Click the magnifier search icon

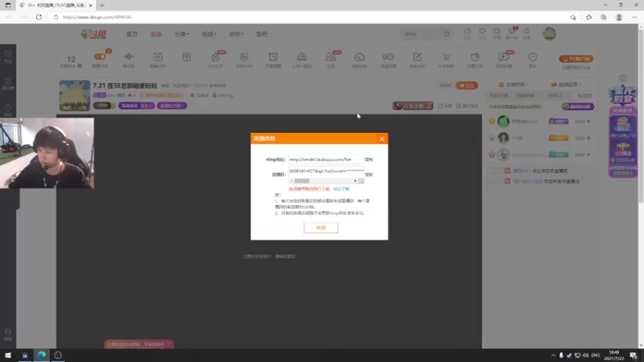[447, 34]
